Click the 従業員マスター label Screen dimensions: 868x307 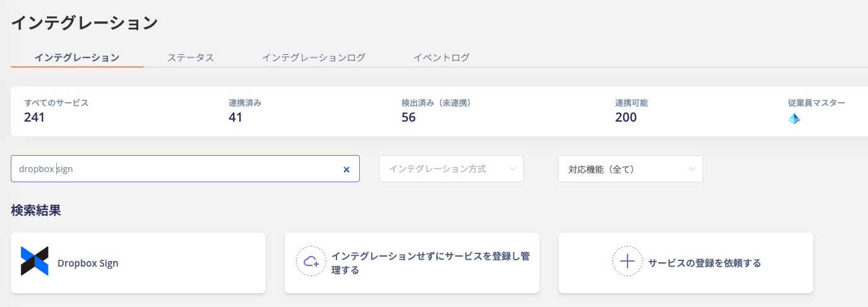click(816, 103)
